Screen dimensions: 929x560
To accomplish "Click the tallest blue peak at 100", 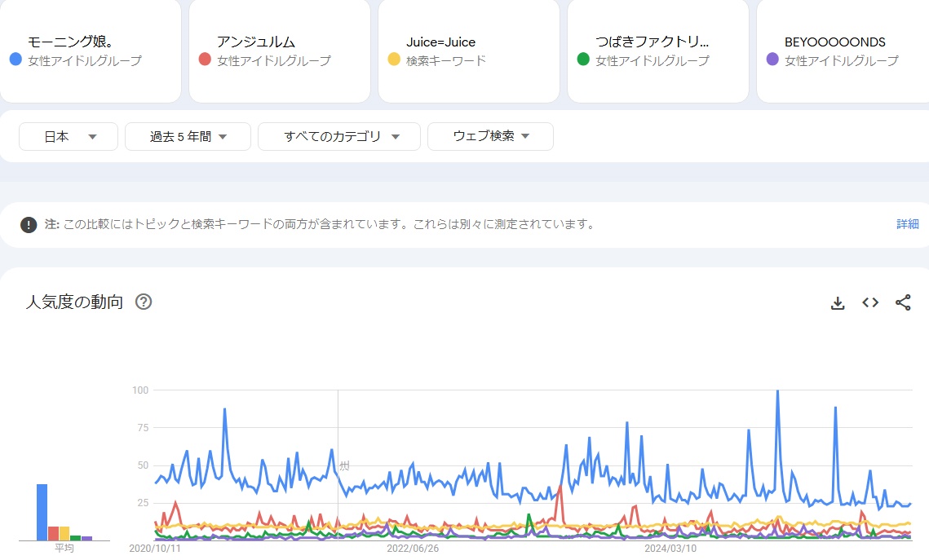I will tap(777, 392).
